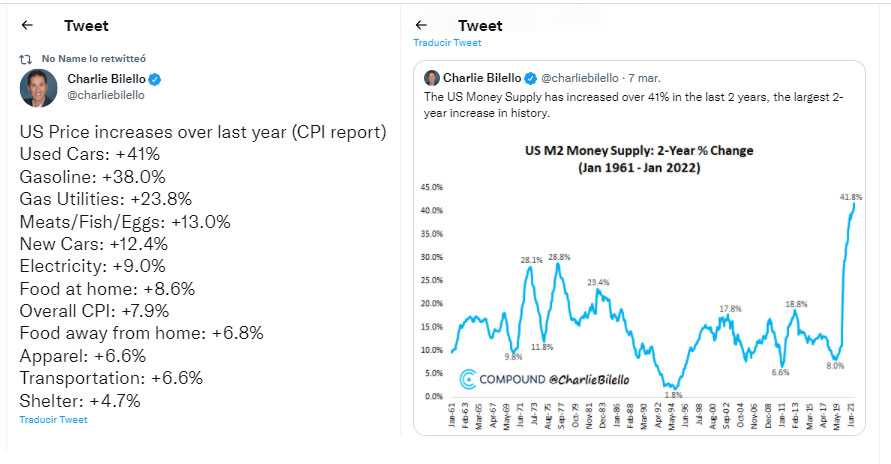Image resolution: width=891 pixels, height=464 pixels.
Task: Click the back arrow above the CPI tweet
Action: pos(28,26)
